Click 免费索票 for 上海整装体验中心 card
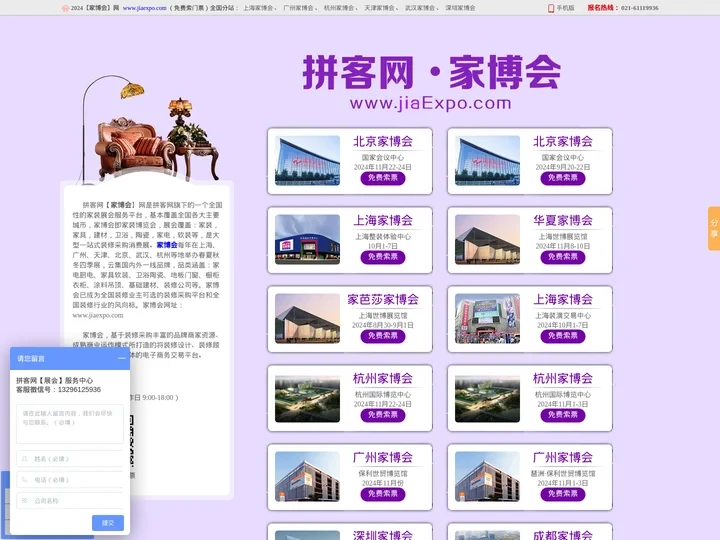The image size is (720, 540). 383,257
